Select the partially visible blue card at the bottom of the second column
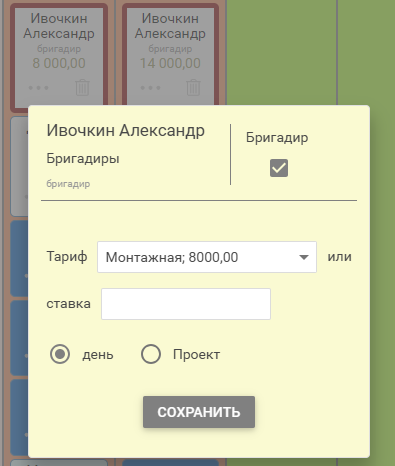The width and height of the screenshot is (395, 466). point(170,462)
